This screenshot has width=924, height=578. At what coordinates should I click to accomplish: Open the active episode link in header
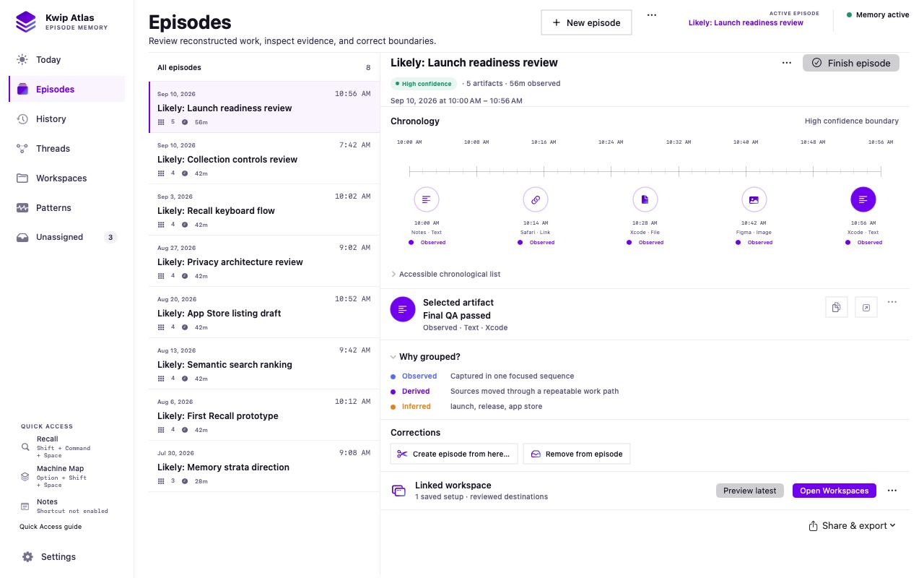pos(746,22)
